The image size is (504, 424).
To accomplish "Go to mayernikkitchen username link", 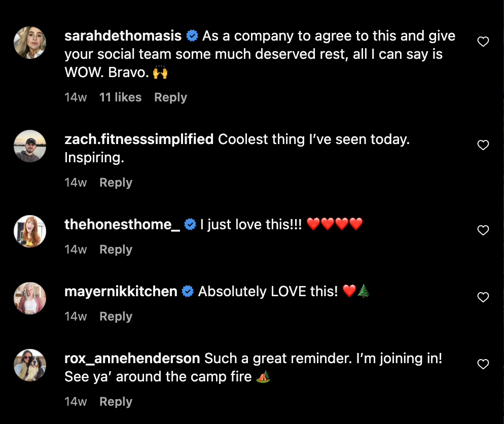I will (x=121, y=292).
